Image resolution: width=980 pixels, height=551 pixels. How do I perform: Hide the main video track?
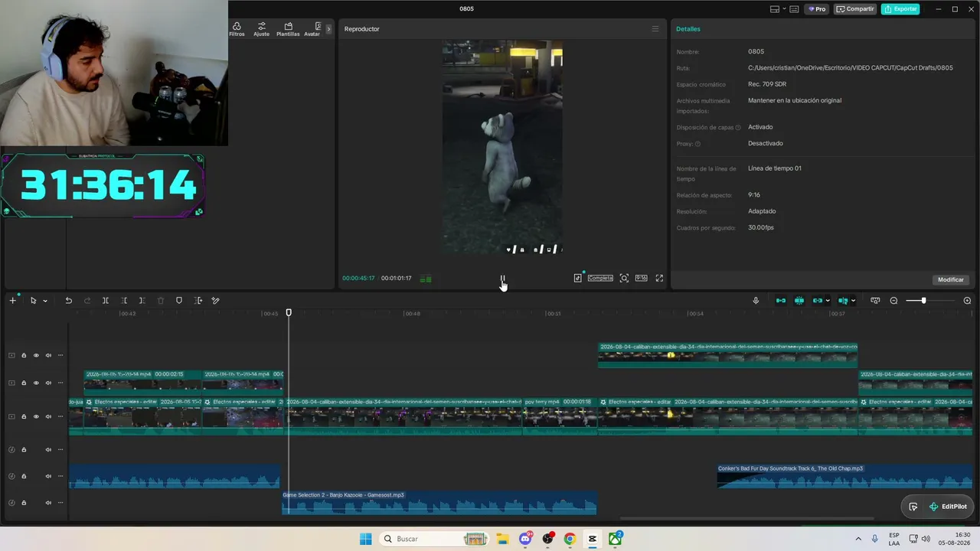point(36,417)
